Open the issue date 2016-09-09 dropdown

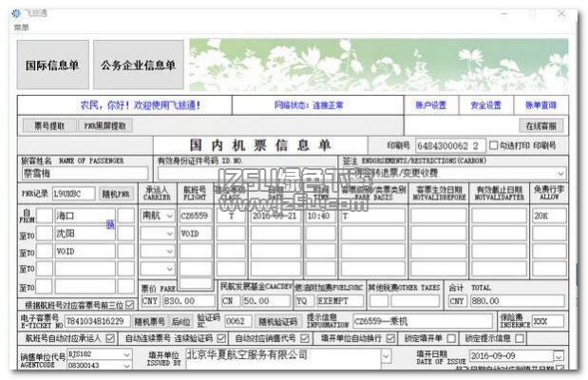click(x=559, y=356)
